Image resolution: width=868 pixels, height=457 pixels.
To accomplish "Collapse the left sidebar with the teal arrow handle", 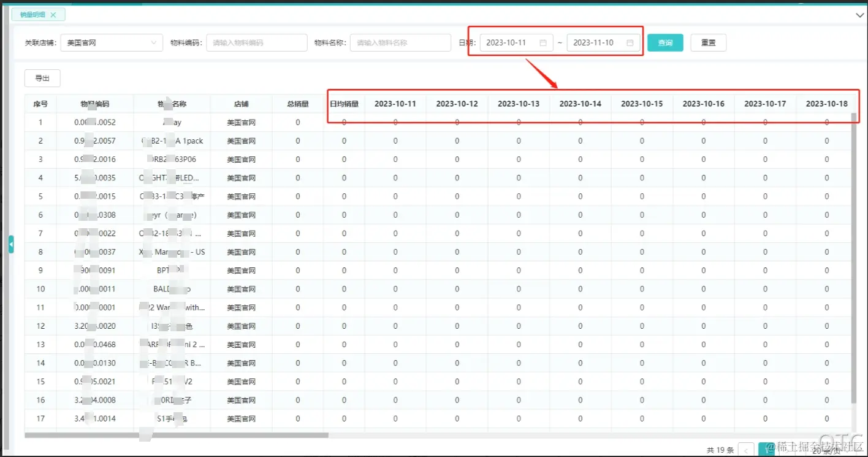I will (x=11, y=244).
